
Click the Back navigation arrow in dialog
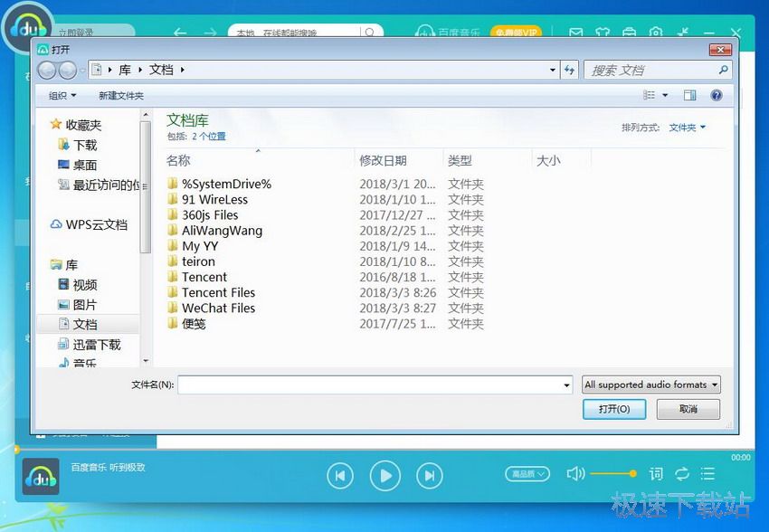tap(46, 70)
